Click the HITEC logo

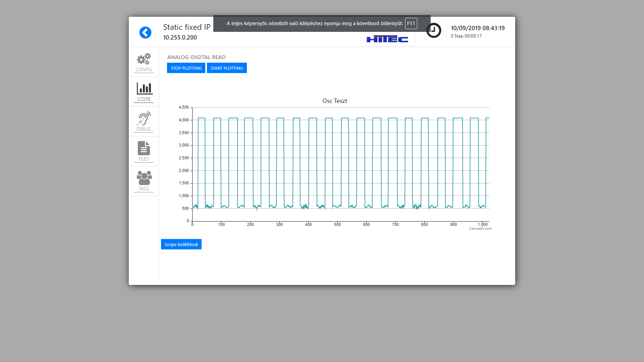point(387,39)
